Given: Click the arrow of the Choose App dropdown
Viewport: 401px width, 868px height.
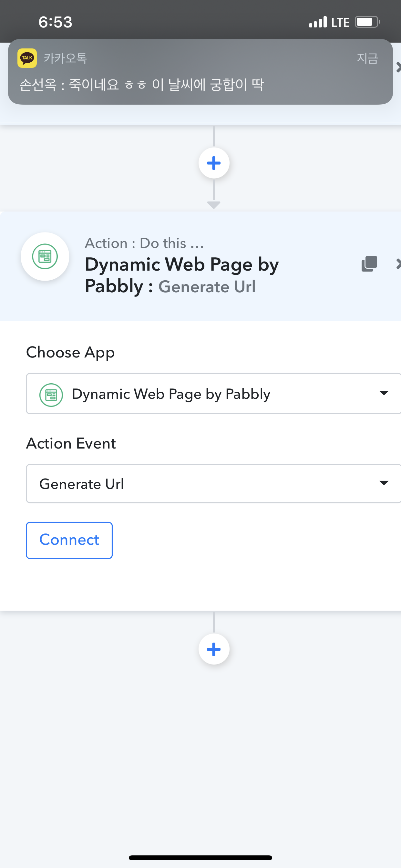Looking at the screenshot, I should (x=384, y=393).
